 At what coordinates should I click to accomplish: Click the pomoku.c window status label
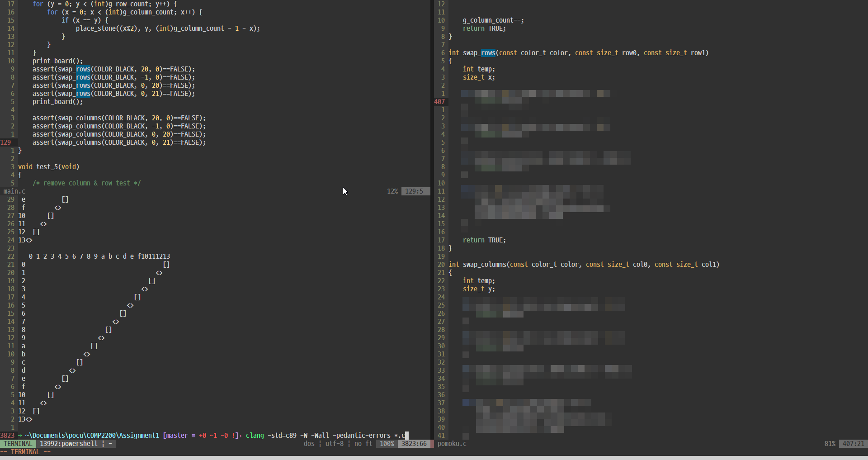(452, 444)
